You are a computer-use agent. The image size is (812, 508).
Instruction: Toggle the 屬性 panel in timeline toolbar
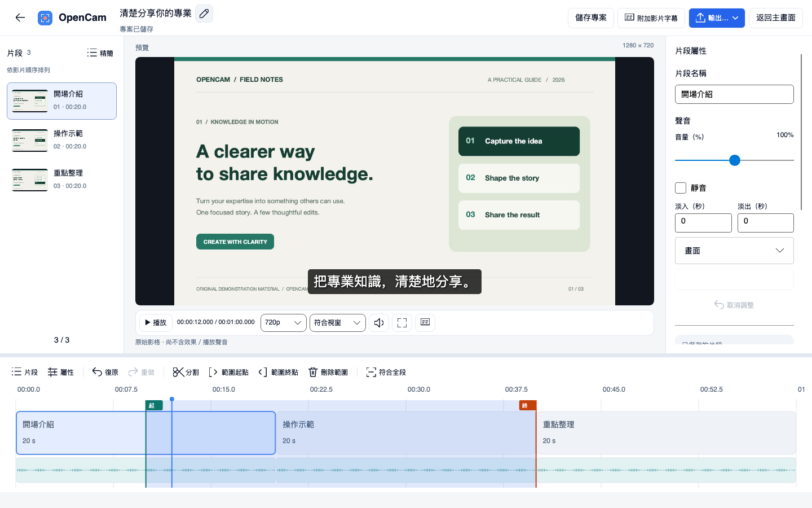[x=61, y=372]
